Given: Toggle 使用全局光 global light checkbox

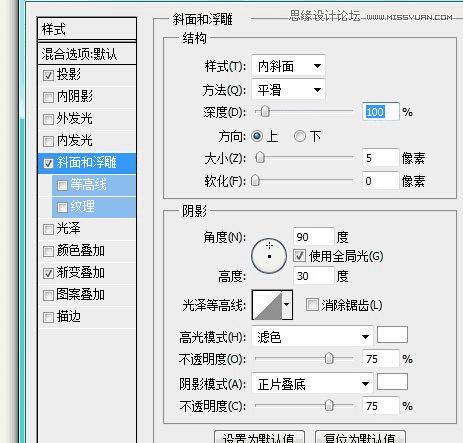Looking at the screenshot, I should pyautogui.click(x=299, y=256).
